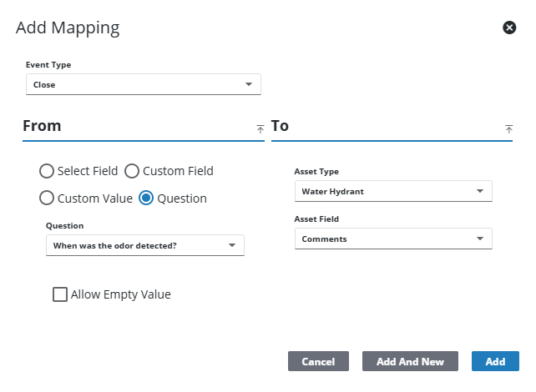Select the Question radio button
This screenshot has height=392, width=536.
pos(146,199)
